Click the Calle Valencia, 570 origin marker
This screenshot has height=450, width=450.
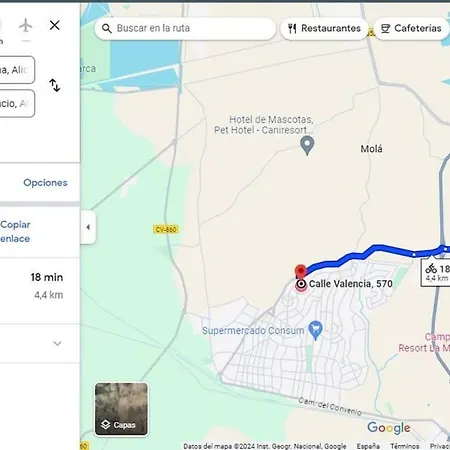301,284
